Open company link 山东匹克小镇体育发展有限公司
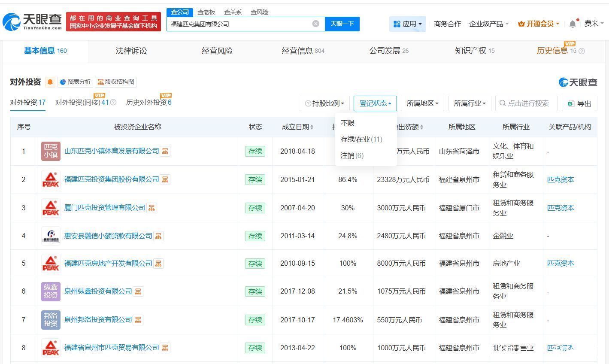609x364 pixels. tap(112, 151)
